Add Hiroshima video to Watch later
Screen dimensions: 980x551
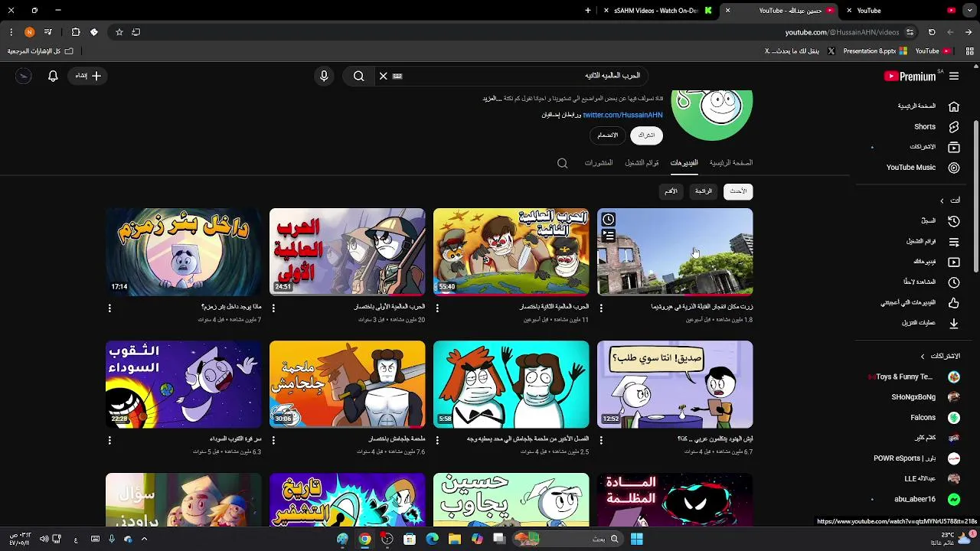[x=609, y=220]
